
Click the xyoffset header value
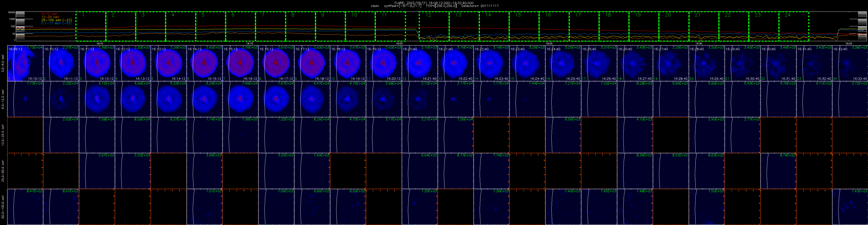pos(403,6)
